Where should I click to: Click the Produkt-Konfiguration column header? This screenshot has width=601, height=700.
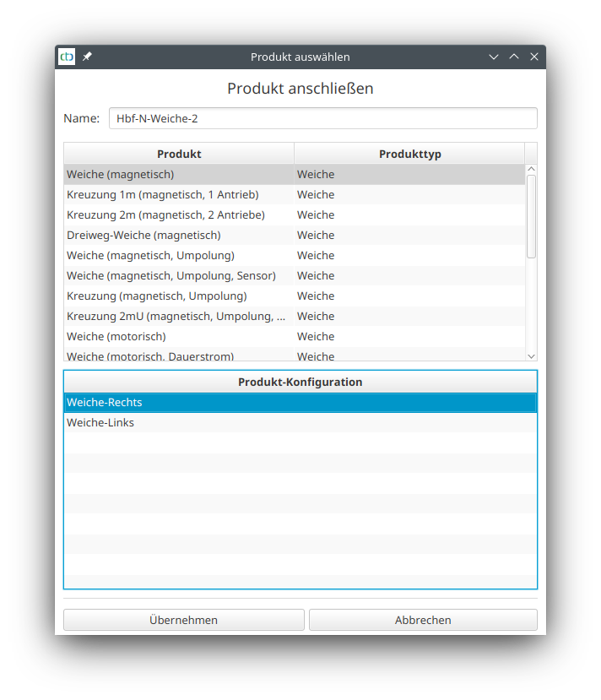tap(300, 382)
